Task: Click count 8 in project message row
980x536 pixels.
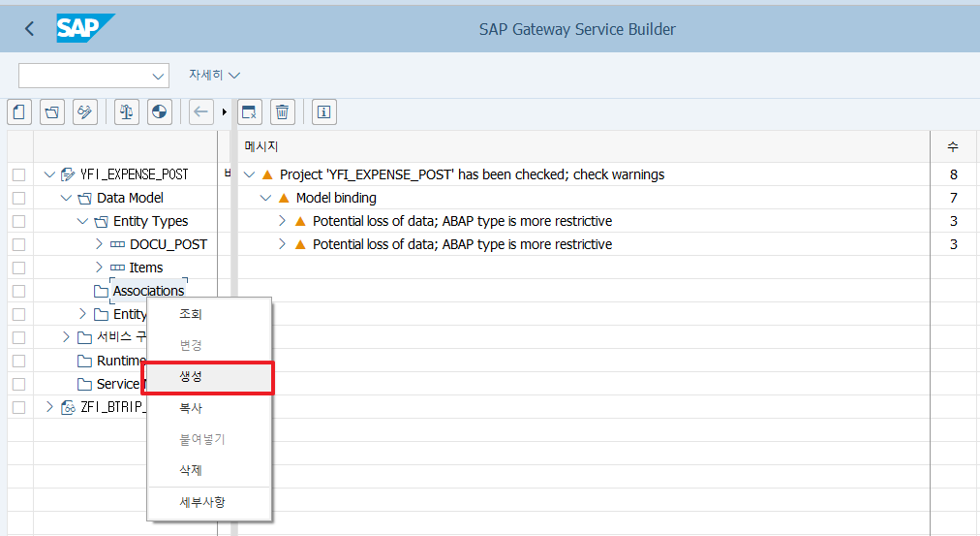Action: click(954, 174)
